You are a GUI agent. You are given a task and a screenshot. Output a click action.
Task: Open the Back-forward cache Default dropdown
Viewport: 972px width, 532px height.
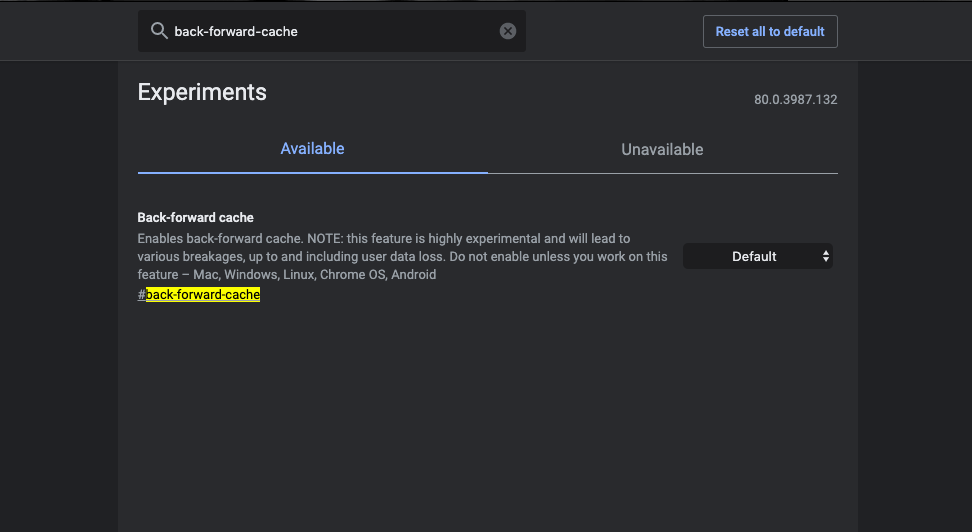(x=758, y=256)
